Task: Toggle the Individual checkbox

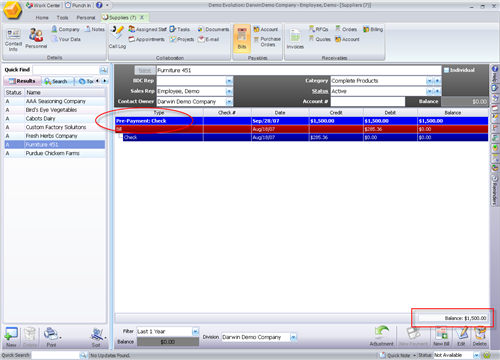Action: (446, 70)
